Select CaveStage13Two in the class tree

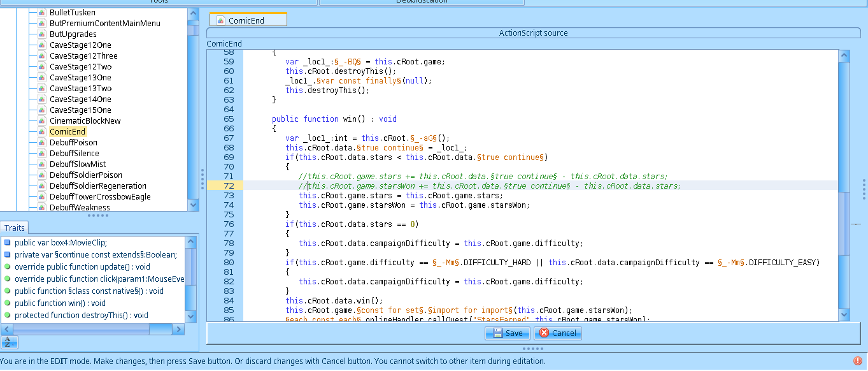pyautogui.click(x=80, y=89)
